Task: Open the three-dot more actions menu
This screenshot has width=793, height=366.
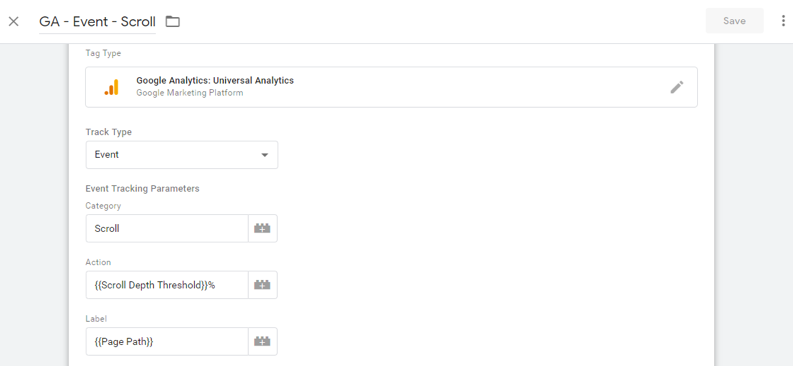Action: click(x=783, y=21)
